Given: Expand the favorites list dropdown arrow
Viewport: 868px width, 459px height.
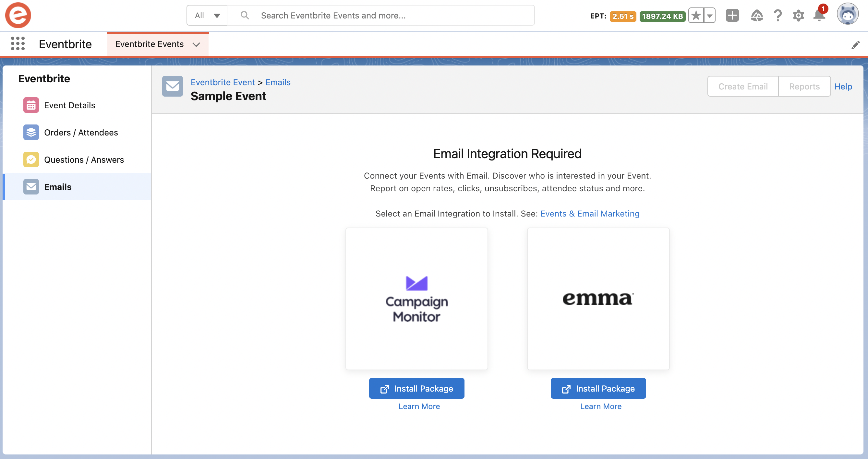Looking at the screenshot, I should 709,16.
